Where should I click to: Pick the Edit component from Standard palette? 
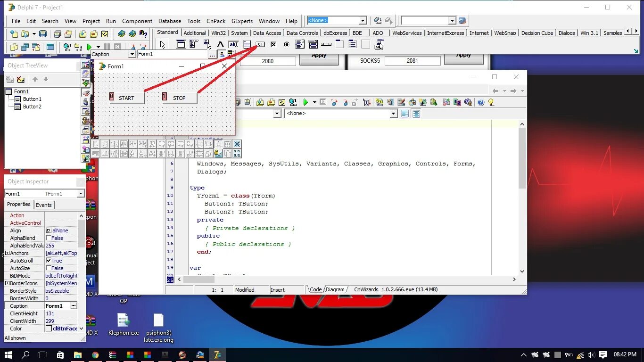click(x=233, y=44)
